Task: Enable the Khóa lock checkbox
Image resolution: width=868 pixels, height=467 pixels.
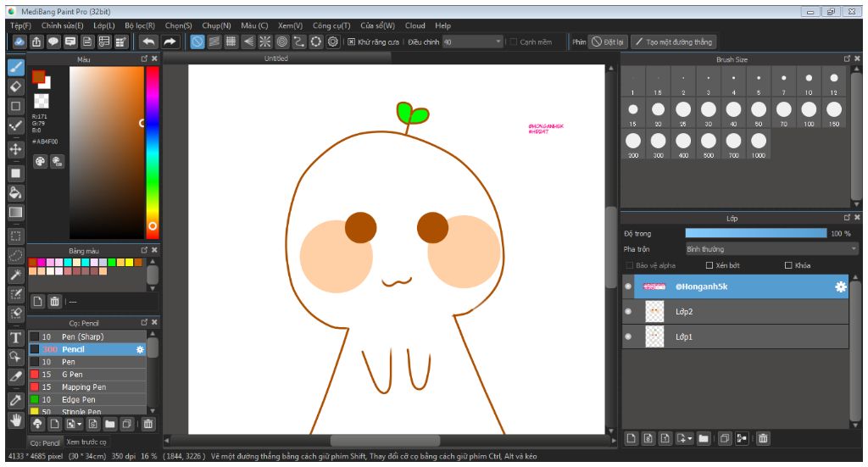Action: [788, 265]
